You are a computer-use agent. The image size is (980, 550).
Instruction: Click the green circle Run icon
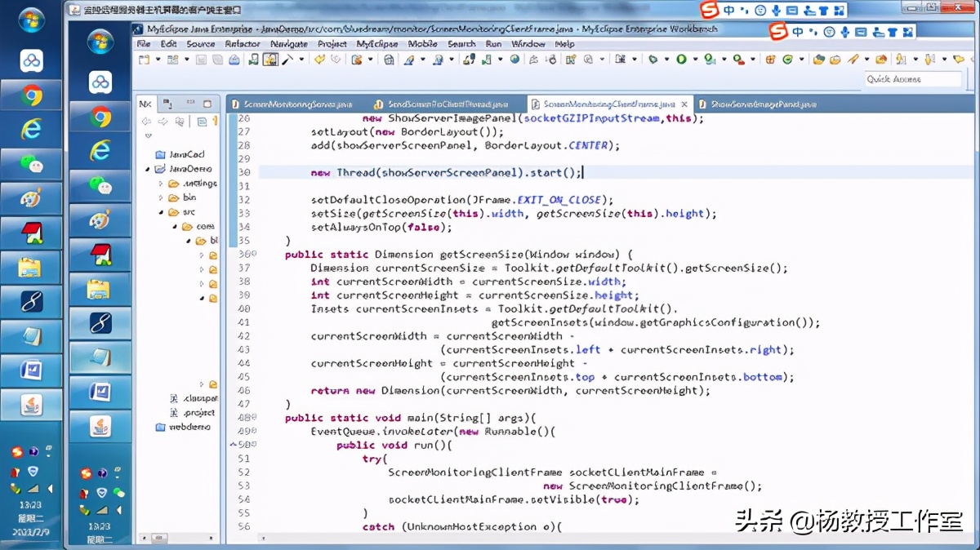click(681, 59)
